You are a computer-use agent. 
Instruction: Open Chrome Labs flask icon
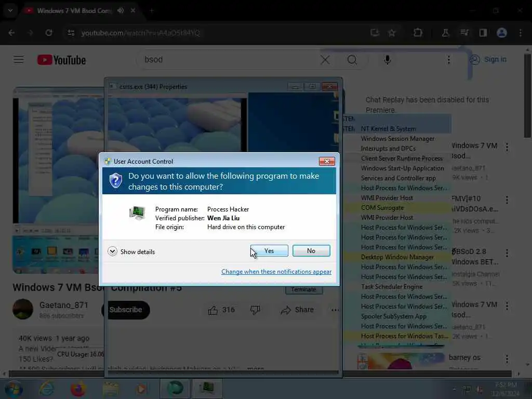(445, 33)
